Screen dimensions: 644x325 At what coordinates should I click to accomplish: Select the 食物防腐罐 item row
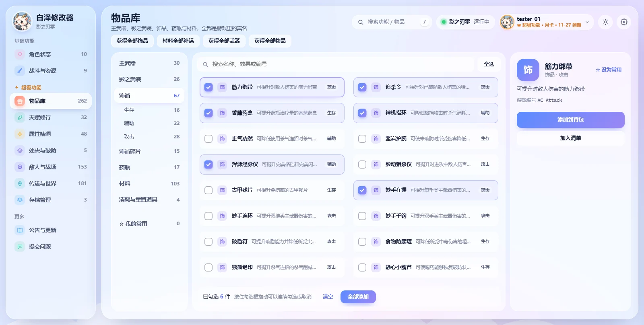click(x=426, y=242)
